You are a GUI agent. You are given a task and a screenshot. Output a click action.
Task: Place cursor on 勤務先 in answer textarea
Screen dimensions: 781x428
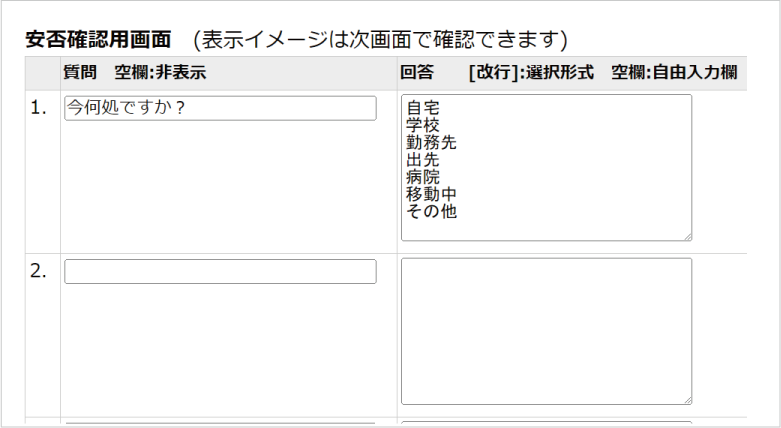click(431, 142)
